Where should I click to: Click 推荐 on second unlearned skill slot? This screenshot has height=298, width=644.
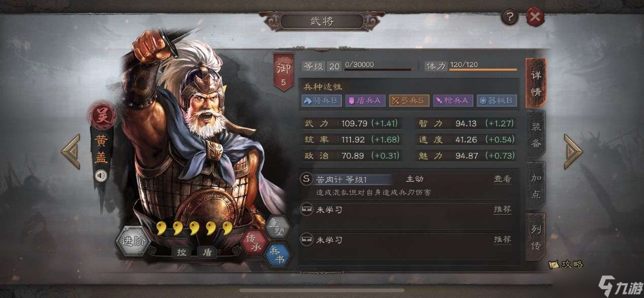pyautogui.click(x=502, y=240)
